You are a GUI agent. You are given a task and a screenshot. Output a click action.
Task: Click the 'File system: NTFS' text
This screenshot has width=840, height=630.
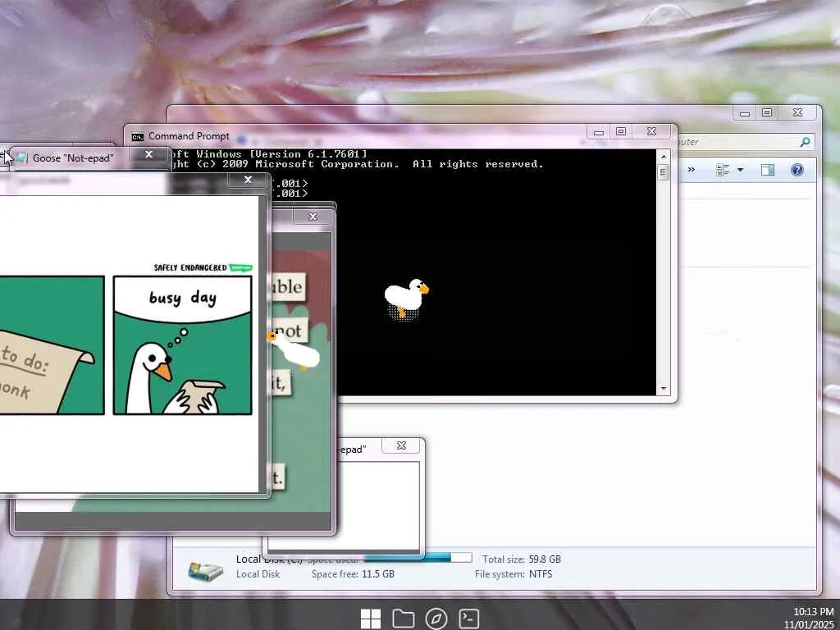[514, 574]
